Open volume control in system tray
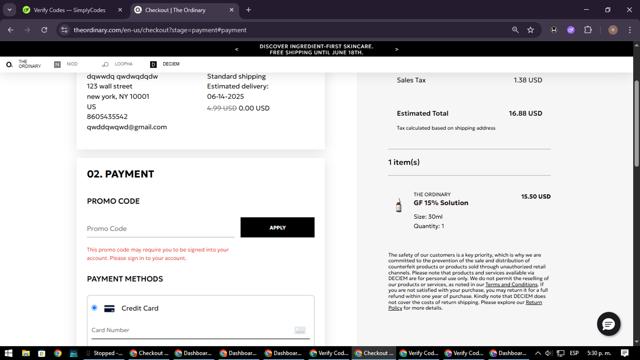Viewport: 640px width, 360px height. [x=548, y=353]
